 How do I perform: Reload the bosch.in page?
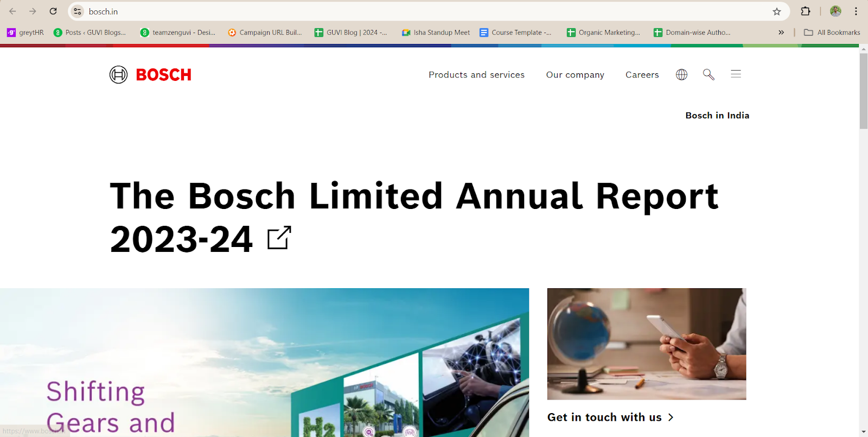(53, 11)
